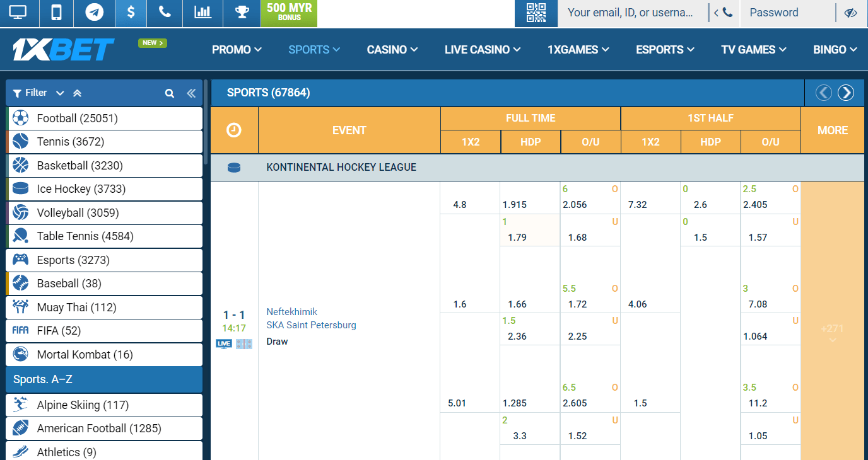Open the TV GAMES dropdown menu
The height and width of the screenshot is (460, 868).
pyautogui.click(x=754, y=50)
